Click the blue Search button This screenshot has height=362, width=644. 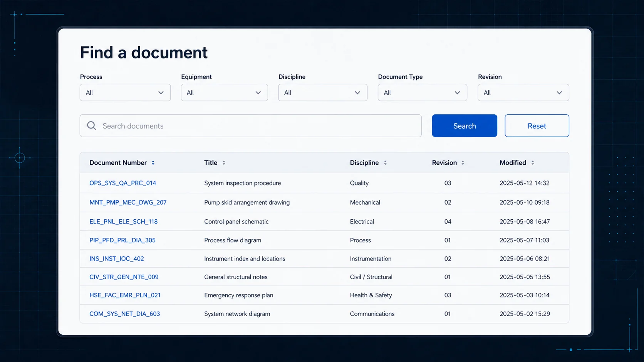pos(465,126)
